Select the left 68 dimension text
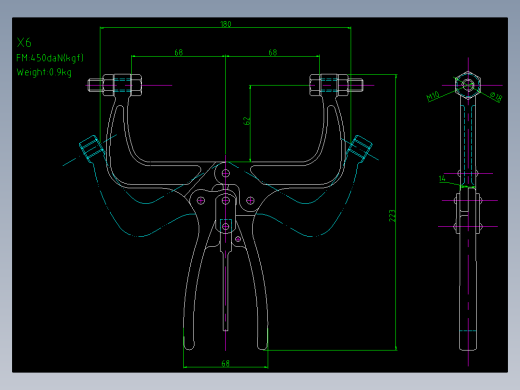This screenshot has width=520, height=390. pos(179,52)
